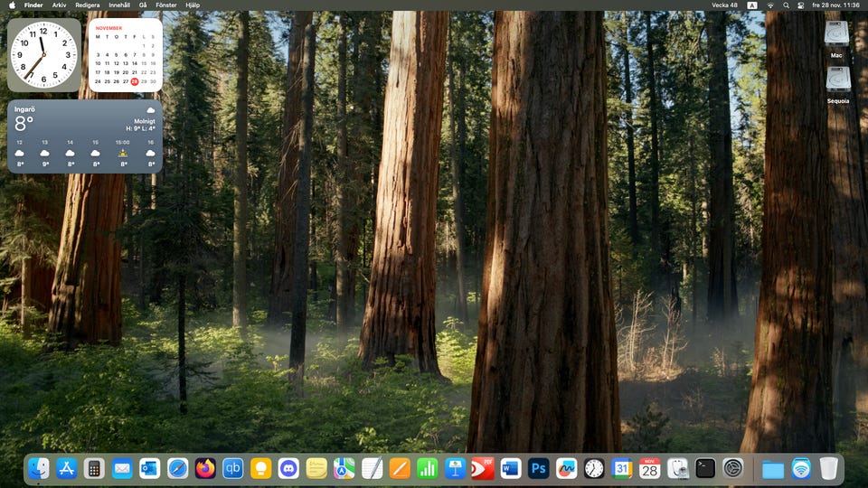
Task: Click the Ingarö weather widget
Action: 85,136
